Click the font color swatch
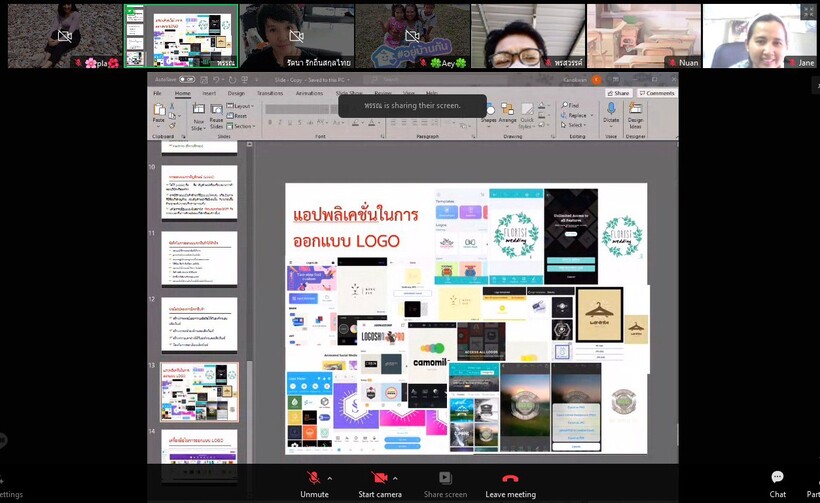Screen dimensions: 820x503 (371, 123)
